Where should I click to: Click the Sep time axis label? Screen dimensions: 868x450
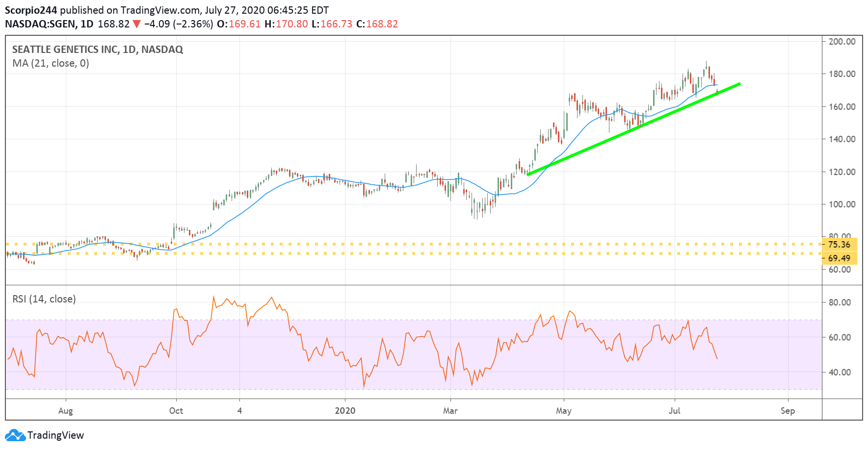pyautogui.click(x=788, y=411)
